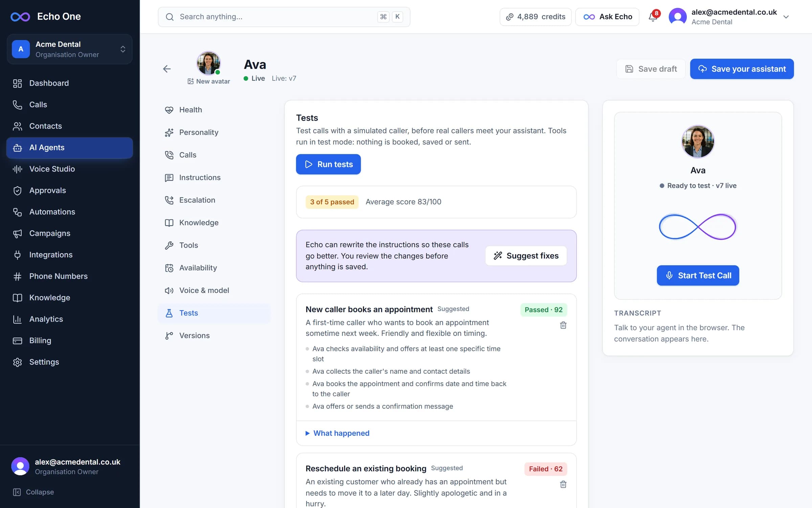Click Ava's avatar in the test call panel
The width and height of the screenshot is (812, 508).
click(x=698, y=142)
